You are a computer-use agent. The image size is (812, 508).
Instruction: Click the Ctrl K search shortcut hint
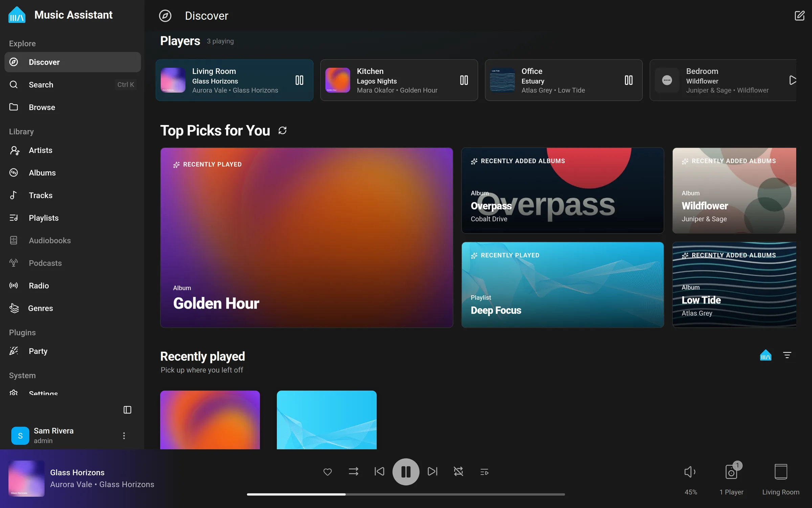tap(126, 85)
